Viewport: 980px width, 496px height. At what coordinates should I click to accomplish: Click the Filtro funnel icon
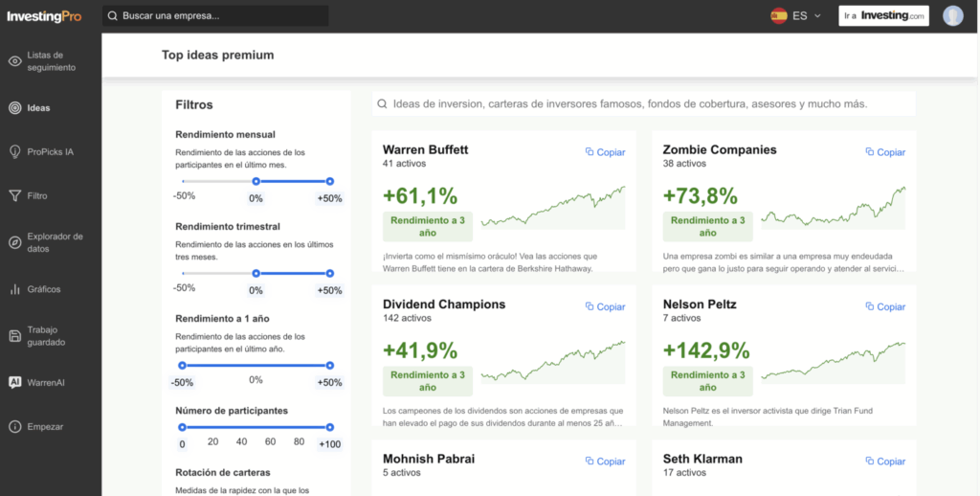click(x=14, y=195)
